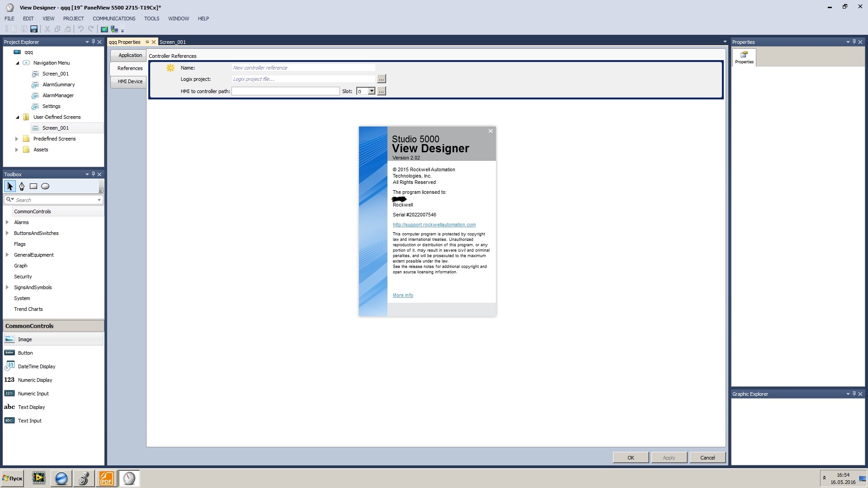Open the TOOLS menu
The image size is (868, 488).
(151, 19)
